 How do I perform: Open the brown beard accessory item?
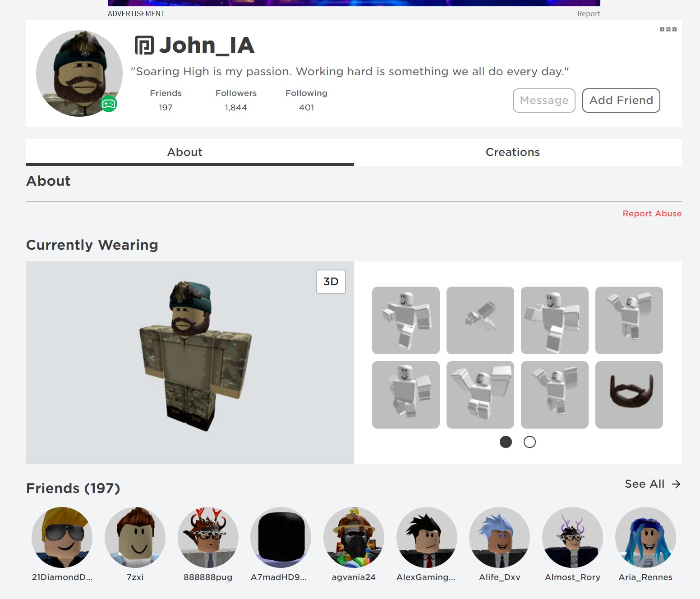click(629, 395)
